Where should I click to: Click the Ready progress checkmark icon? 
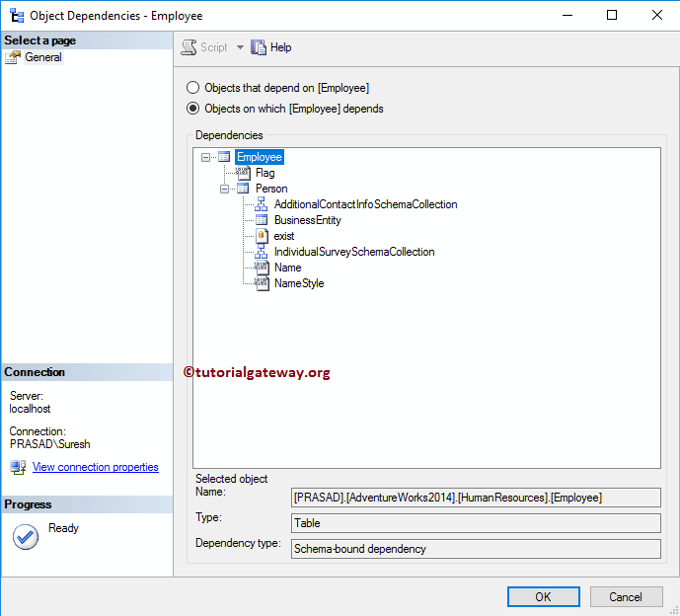[x=25, y=537]
